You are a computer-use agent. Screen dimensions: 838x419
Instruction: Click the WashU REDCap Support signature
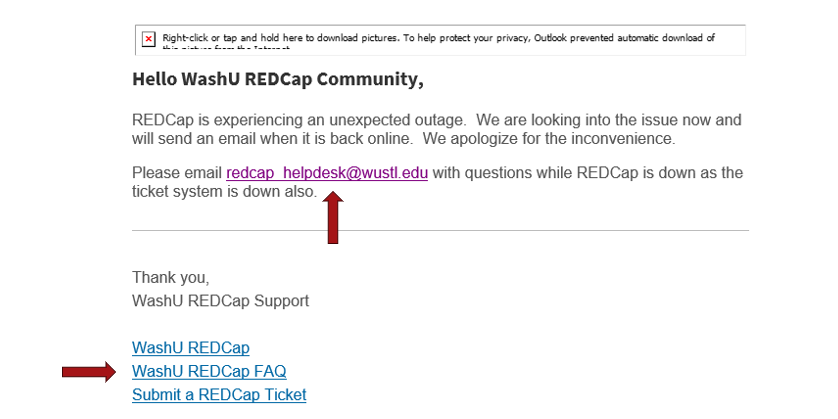pos(220,301)
